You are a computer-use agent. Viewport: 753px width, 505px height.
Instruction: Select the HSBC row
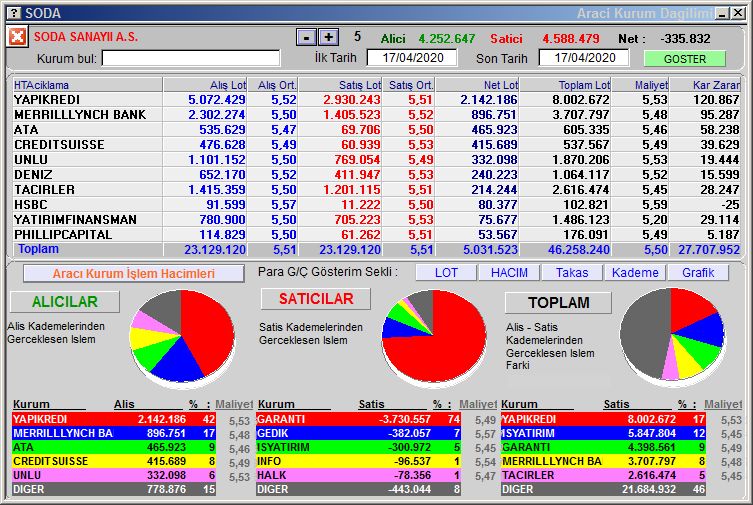point(376,204)
